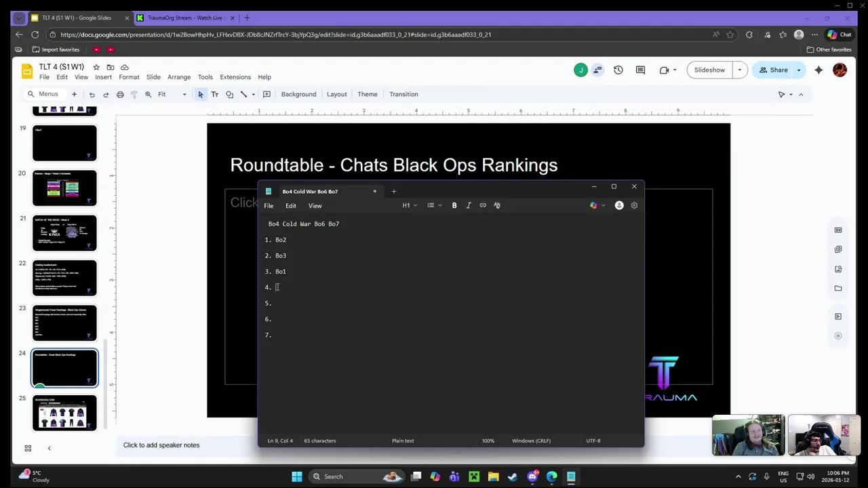Click the browser address bar URL
The image size is (868, 488).
(275, 35)
